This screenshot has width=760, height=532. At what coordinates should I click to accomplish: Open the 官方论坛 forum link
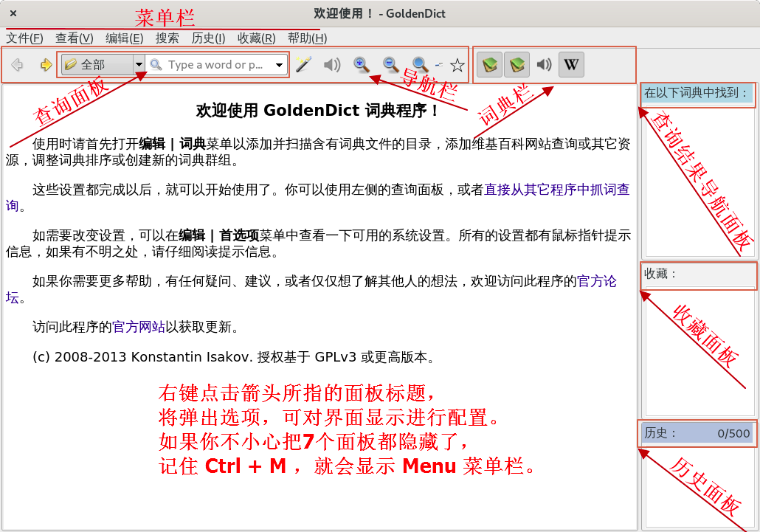pyautogui.click(x=597, y=281)
